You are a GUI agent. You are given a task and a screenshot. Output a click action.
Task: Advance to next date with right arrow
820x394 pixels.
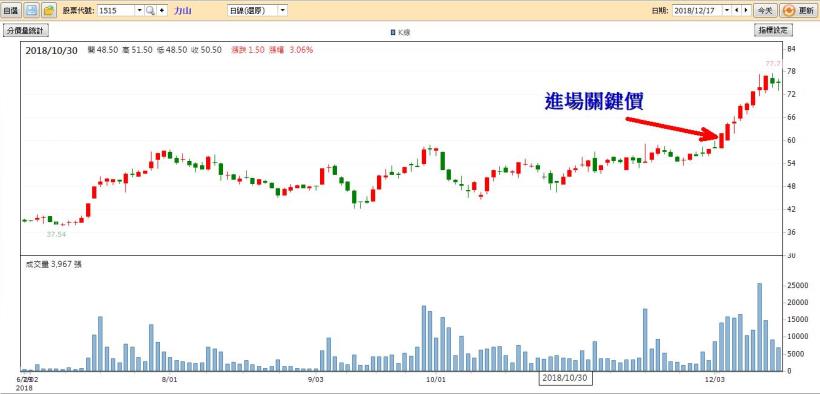(x=746, y=10)
